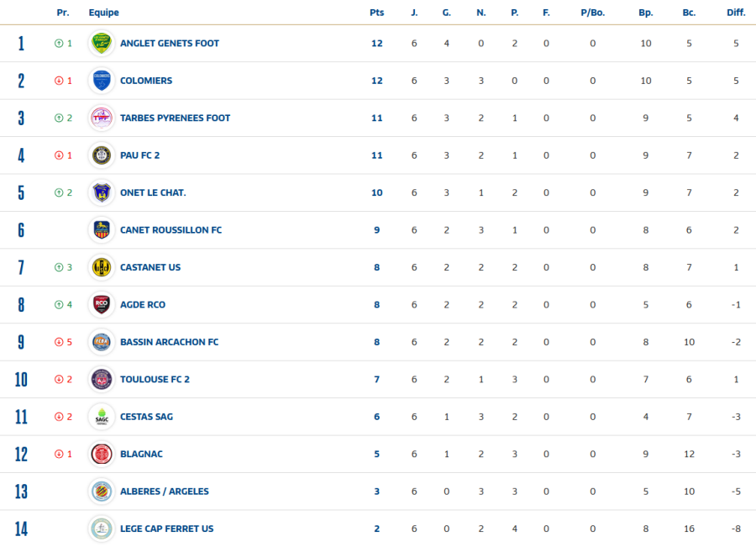756x547 pixels.
Task: Click the Colomiers club crest
Action: [x=102, y=81]
